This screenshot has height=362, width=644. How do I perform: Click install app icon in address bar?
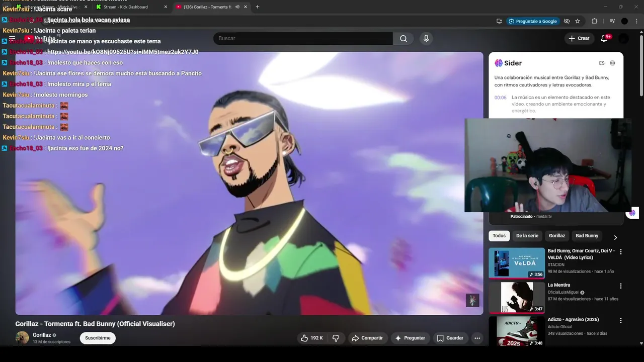tap(499, 21)
